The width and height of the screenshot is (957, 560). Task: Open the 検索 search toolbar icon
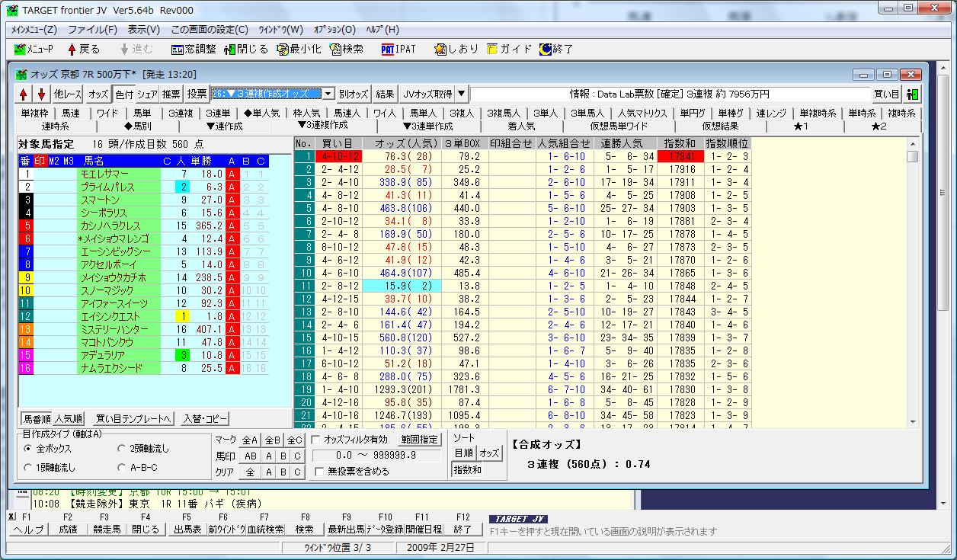click(347, 49)
